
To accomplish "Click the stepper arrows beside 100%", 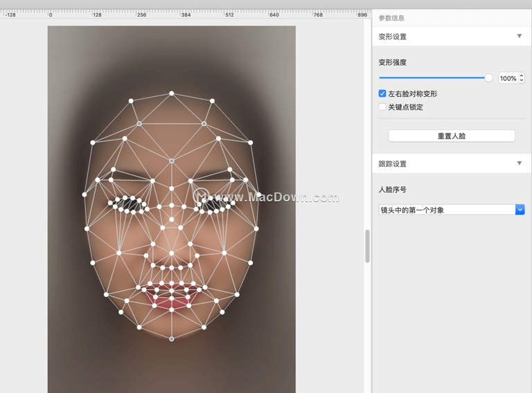I will click(522, 78).
